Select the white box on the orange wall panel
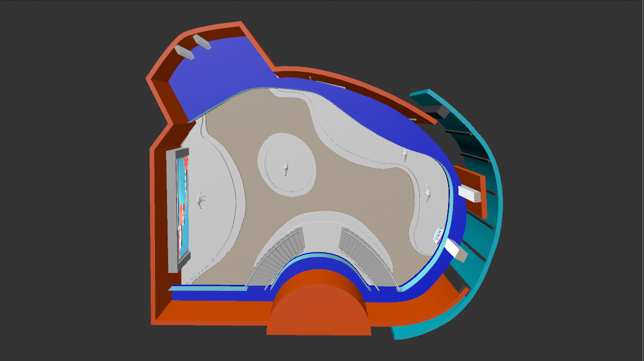Image resolution: width=644 pixels, height=361 pixels. [x=469, y=194]
